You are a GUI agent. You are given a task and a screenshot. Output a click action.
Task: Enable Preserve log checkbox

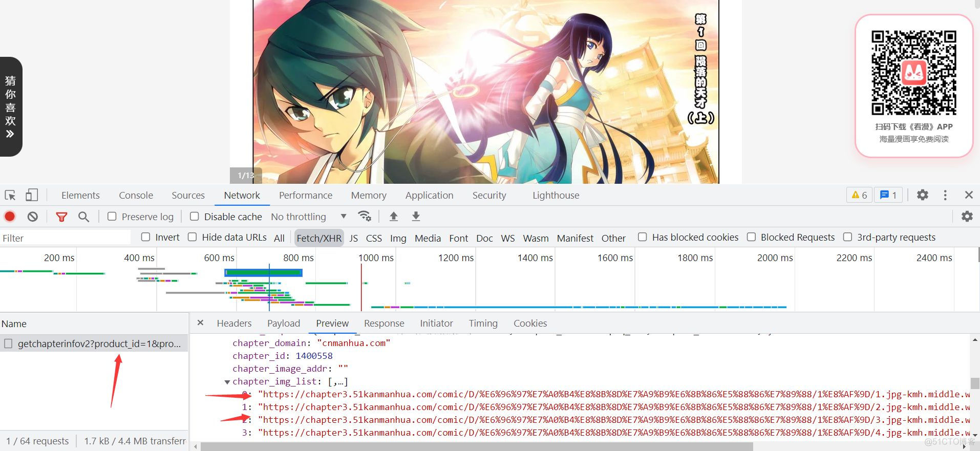tap(112, 217)
